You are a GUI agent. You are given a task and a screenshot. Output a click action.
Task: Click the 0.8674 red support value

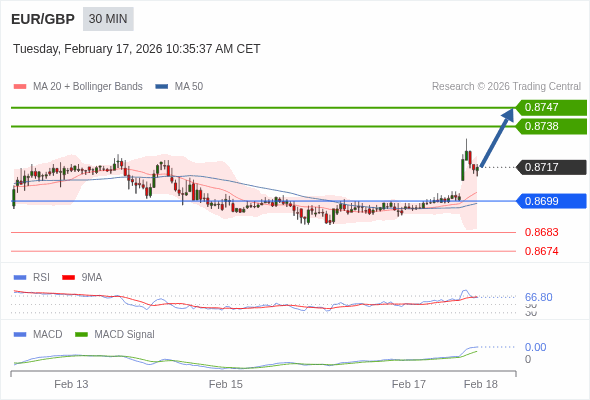[541, 251]
